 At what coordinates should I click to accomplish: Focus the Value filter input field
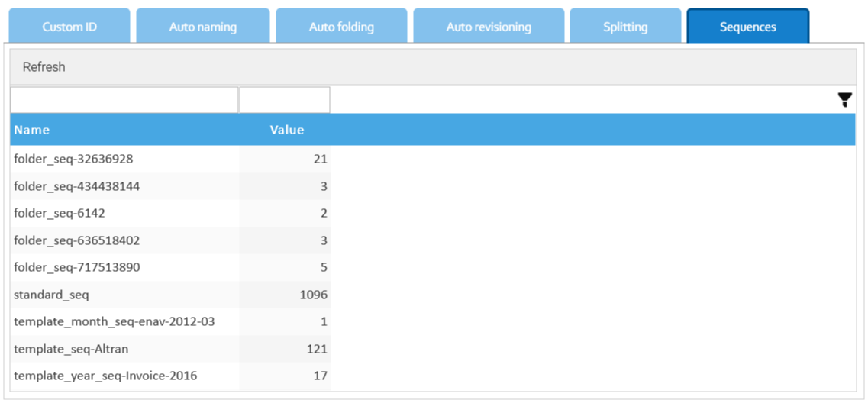285,100
